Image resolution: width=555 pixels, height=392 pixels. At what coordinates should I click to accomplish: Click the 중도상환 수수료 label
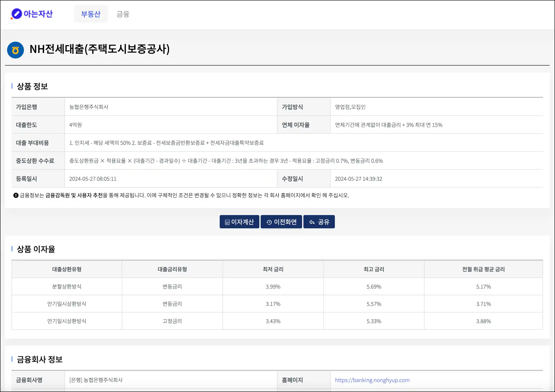[35, 161]
